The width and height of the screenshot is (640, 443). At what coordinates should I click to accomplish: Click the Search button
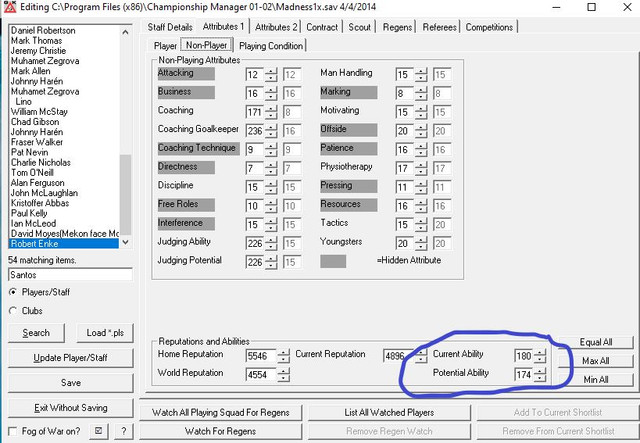[x=36, y=333]
